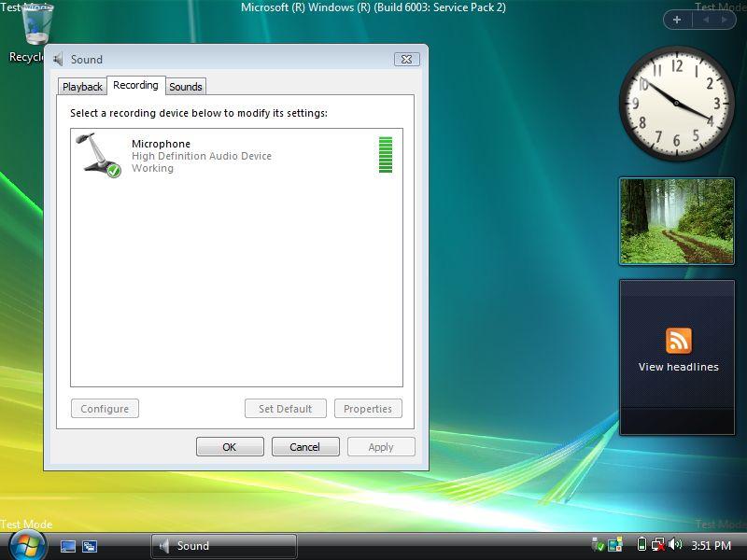Click the taskbar clock showing 3:51 PM
747x560 pixels.
tap(712, 545)
